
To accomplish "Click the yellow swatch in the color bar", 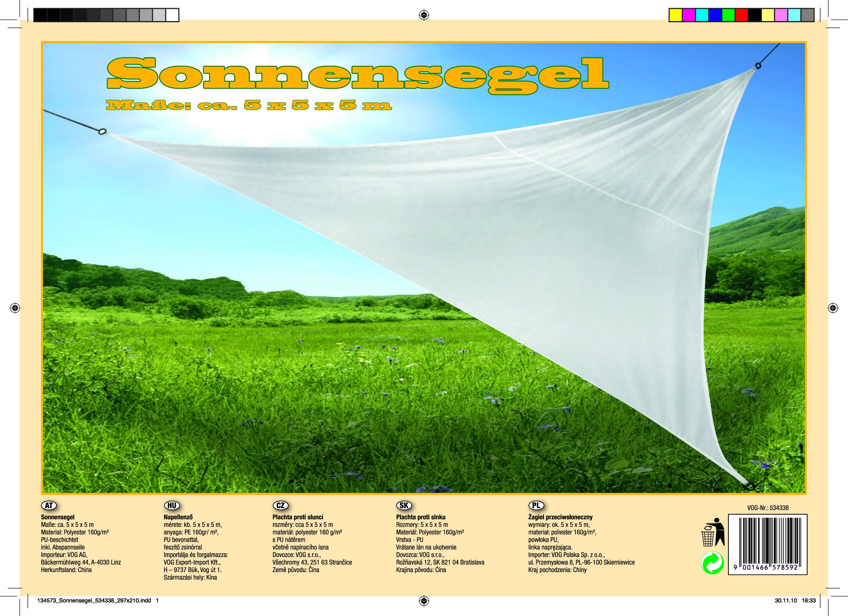I will [675, 15].
